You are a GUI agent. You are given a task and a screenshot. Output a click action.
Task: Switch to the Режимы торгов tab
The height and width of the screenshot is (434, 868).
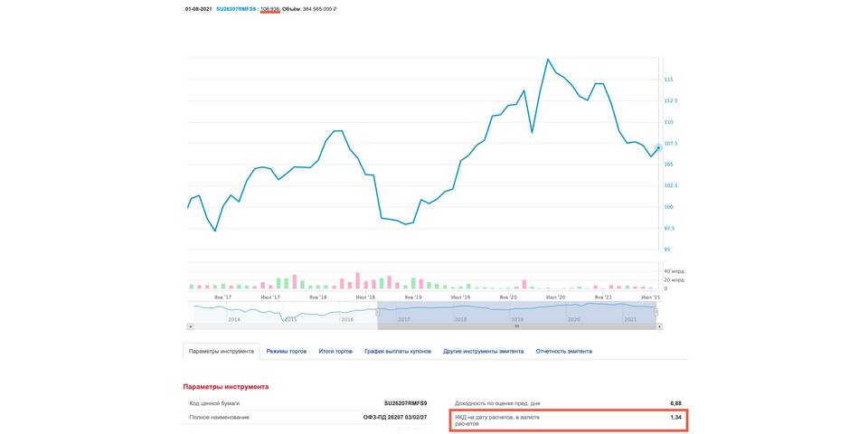[286, 351]
